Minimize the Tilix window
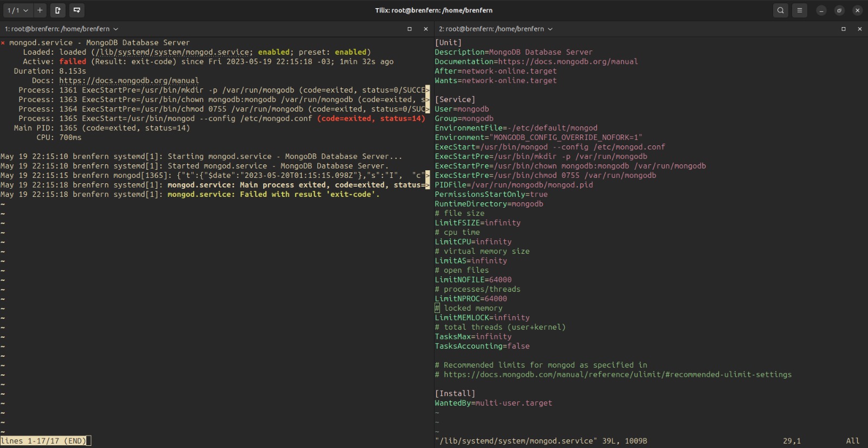This screenshot has height=448, width=868. pos(821,10)
